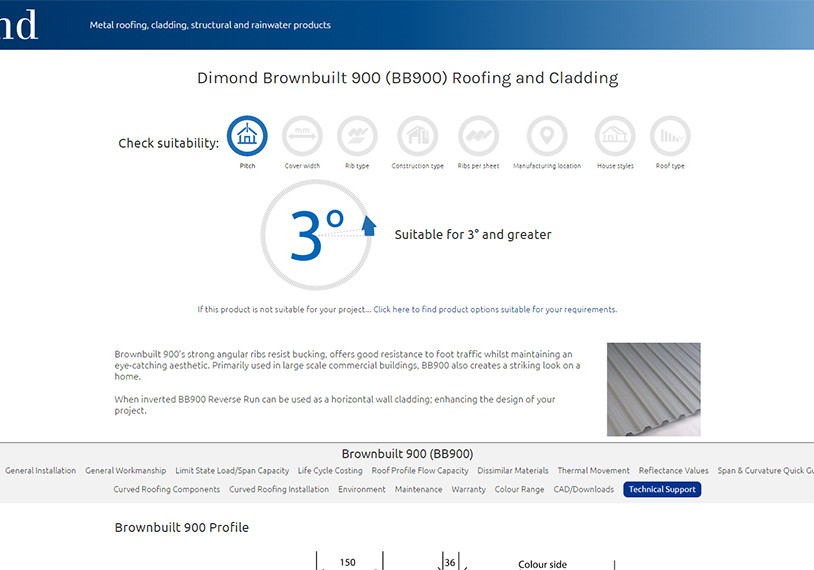
Task: Select the Roof type icon
Action: coord(670,136)
